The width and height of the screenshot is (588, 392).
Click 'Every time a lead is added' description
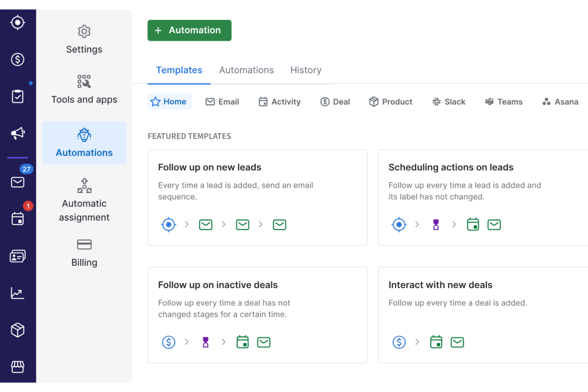point(236,191)
